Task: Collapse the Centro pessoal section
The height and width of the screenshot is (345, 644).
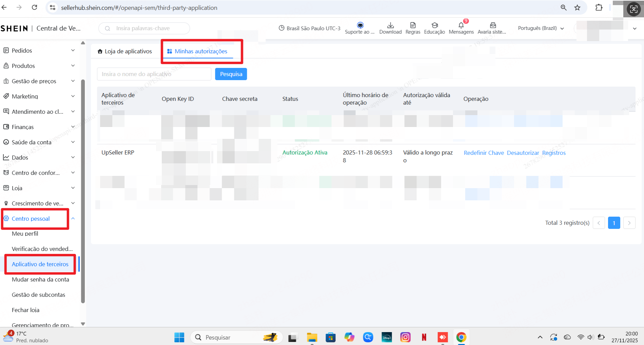Action: tap(73, 219)
